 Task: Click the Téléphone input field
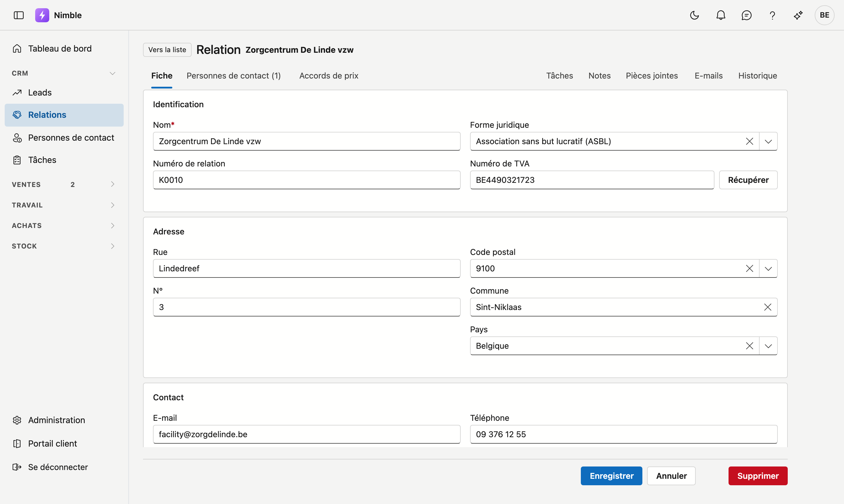(624, 434)
